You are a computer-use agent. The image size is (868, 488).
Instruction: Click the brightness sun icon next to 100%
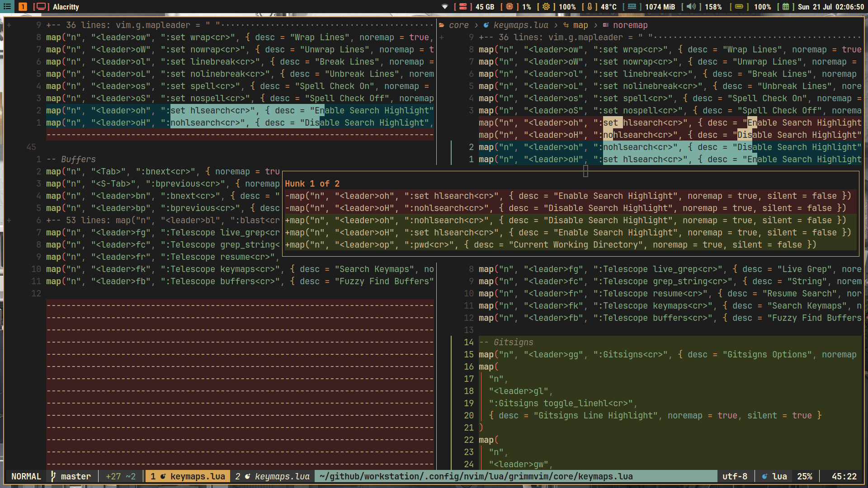546,7
